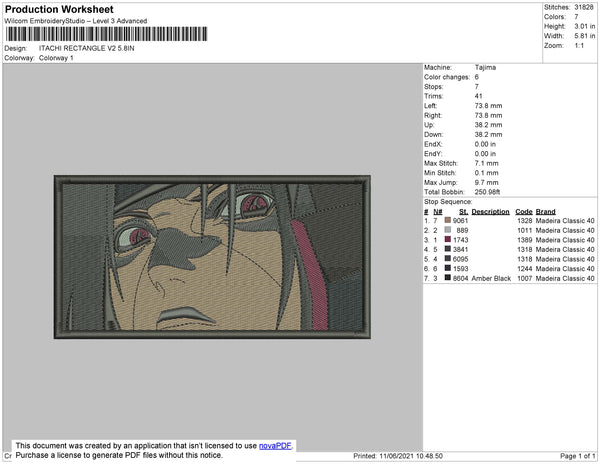Click the dark swatch for stitch 3841
This screenshot has width=600, height=464.
tap(448, 249)
